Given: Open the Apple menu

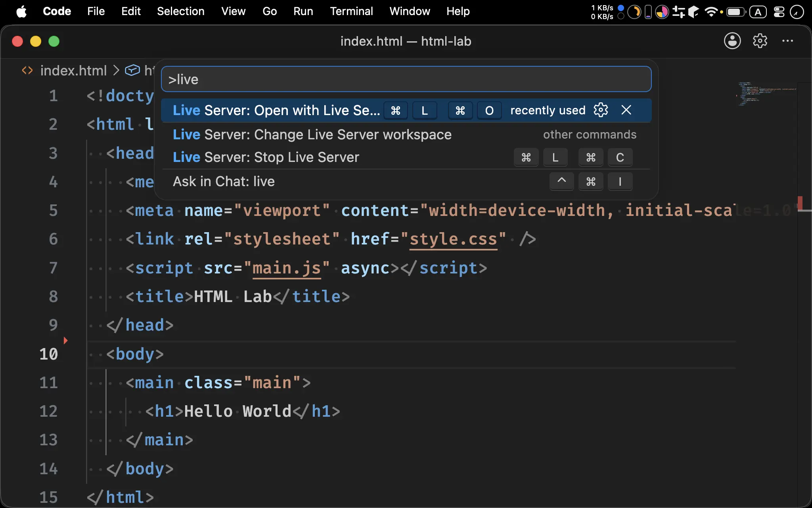Looking at the screenshot, I should [21, 12].
